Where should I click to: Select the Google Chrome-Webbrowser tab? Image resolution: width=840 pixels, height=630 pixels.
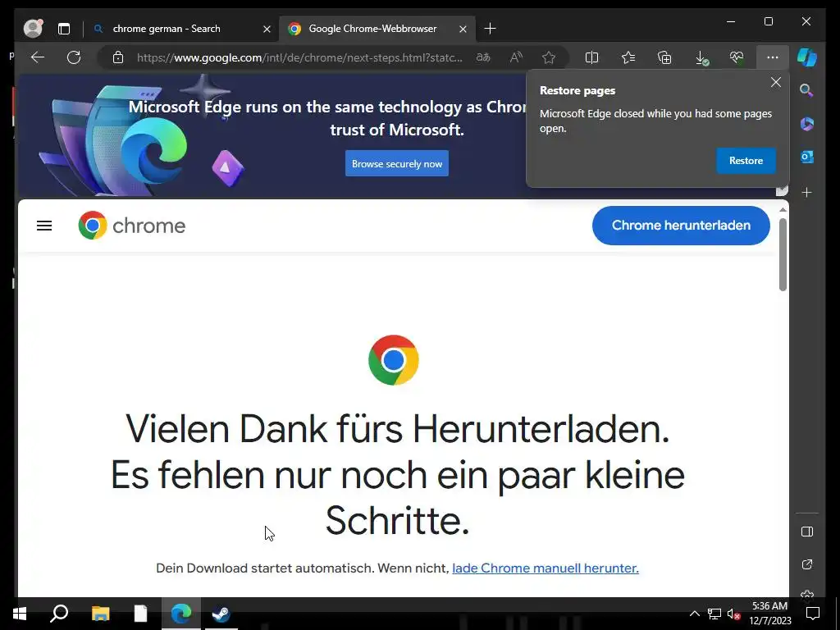click(x=372, y=29)
